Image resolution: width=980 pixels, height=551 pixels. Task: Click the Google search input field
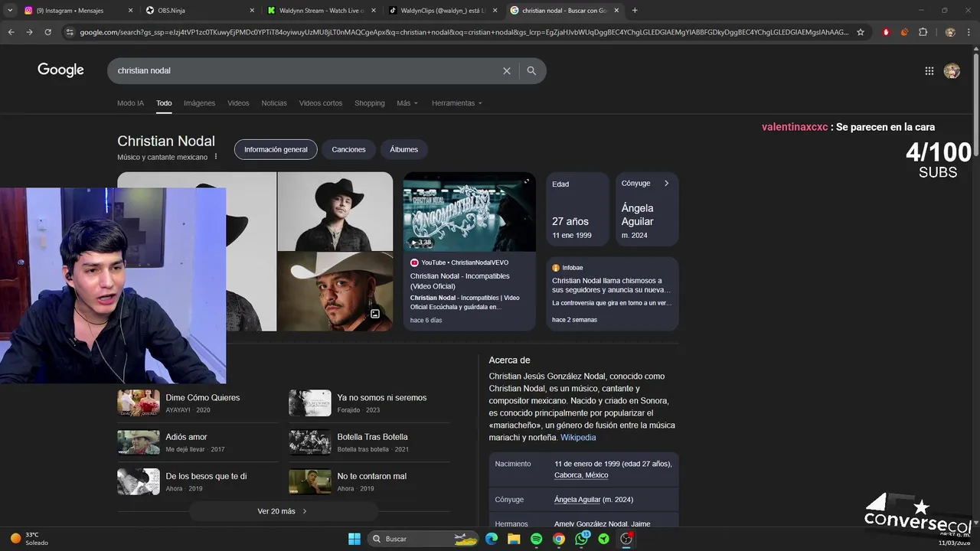coord(306,70)
